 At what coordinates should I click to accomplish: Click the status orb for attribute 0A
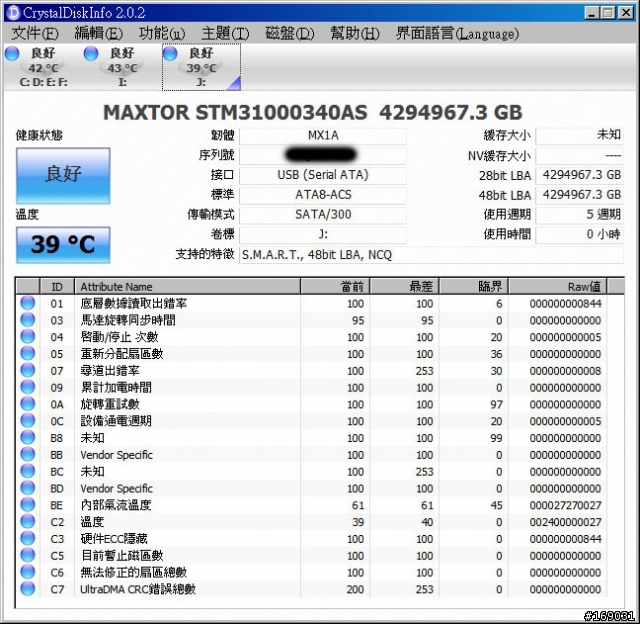pyautogui.click(x=28, y=404)
